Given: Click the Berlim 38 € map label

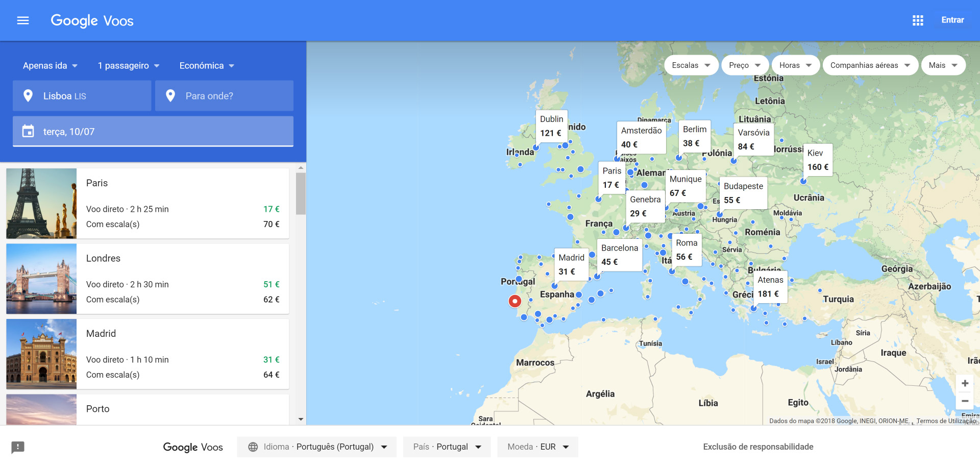Looking at the screenshot, I should click(x=694, y=136).
